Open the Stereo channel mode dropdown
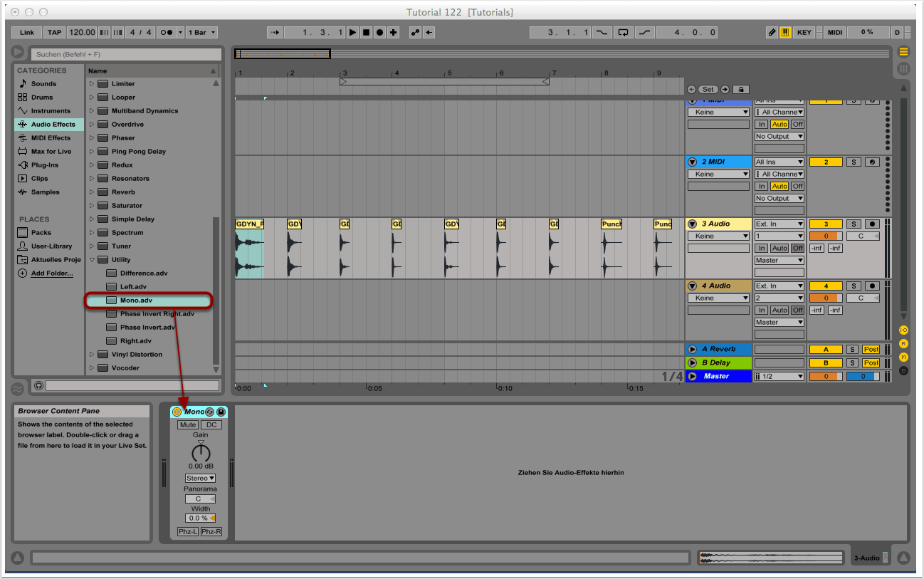 (x=200, y=478)
